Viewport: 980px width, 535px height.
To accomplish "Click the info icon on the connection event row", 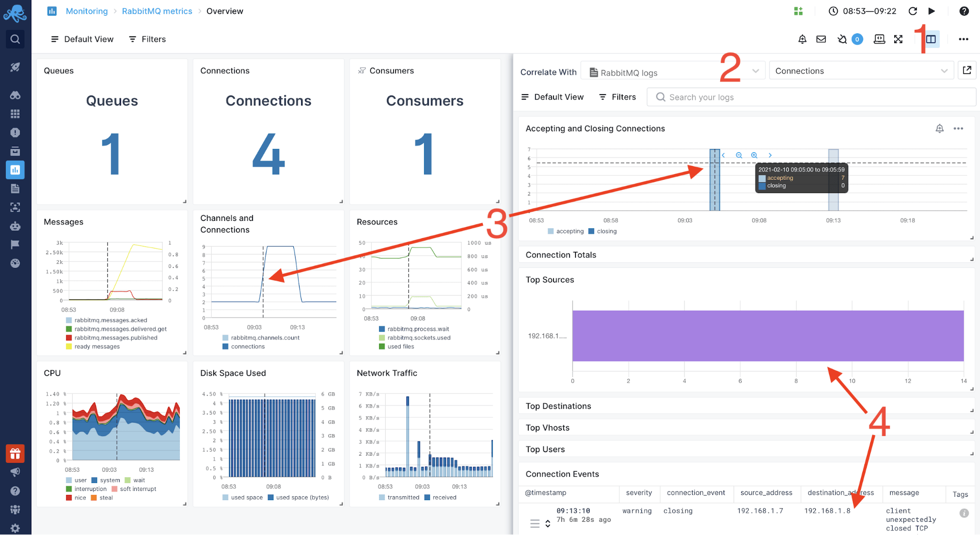I will (x=964, y=513).
